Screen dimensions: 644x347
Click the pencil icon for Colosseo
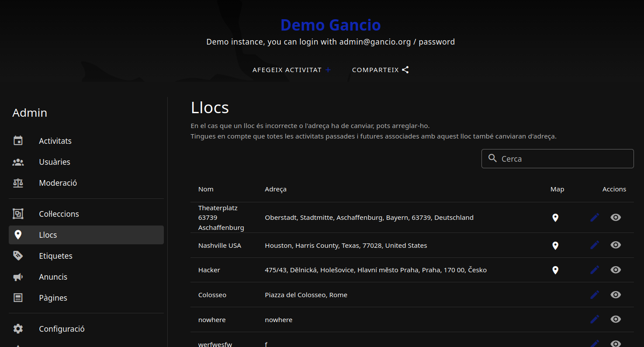594,295
